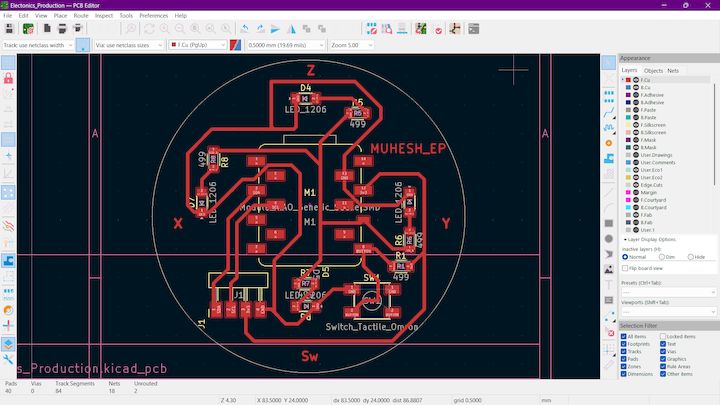720x405 pixels.
Task: Click the layers list scrollbar
Action: pos(714,133)
